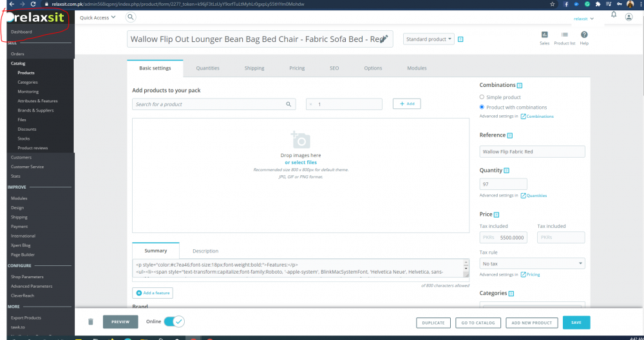This screenshot has width=644, height=340.
Task: Click the pencil edit icon in product name
Action: point(384,39)
